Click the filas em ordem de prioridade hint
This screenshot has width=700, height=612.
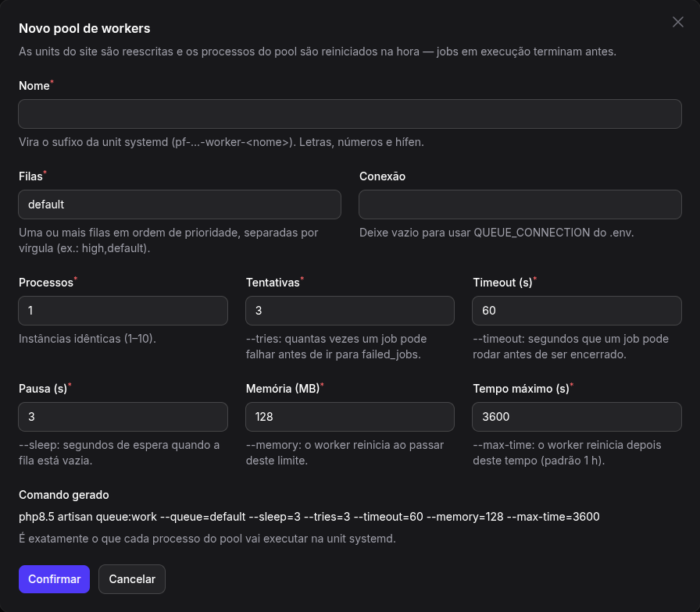[x=168, y=240]
